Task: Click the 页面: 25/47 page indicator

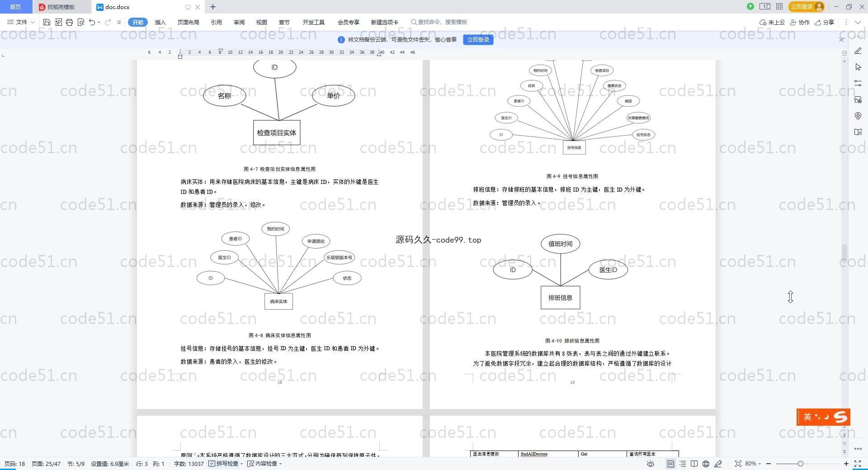Action: [x=46, y=464]
